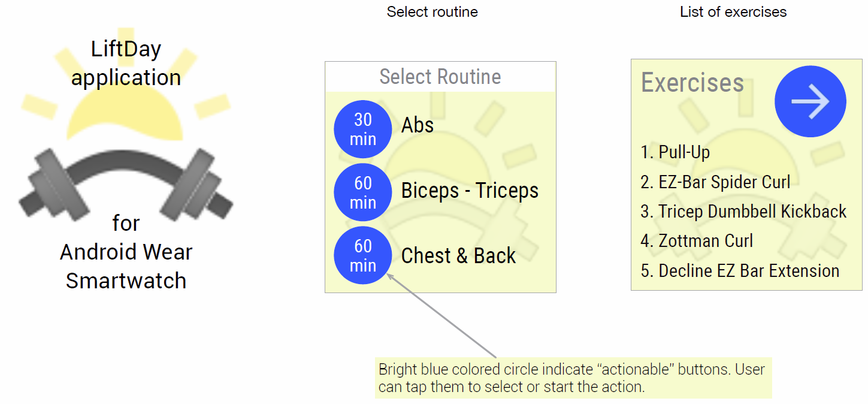
Task: Click the Select Routine header
Action: point(440,77)
